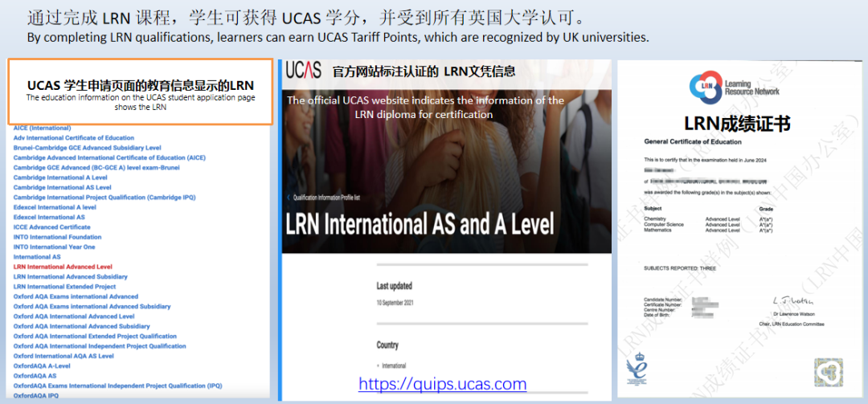
Task: Click the Date of Birth label
Action: (x=658, y=315)
